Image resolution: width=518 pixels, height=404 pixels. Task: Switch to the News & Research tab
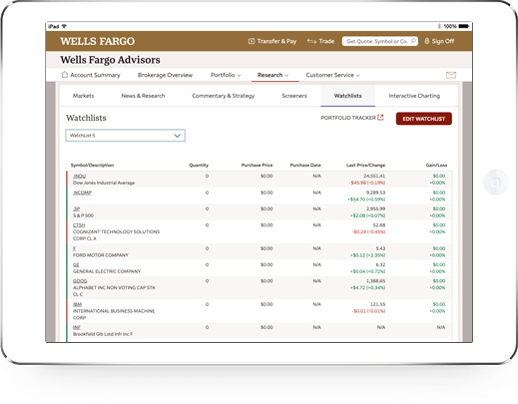143,96
